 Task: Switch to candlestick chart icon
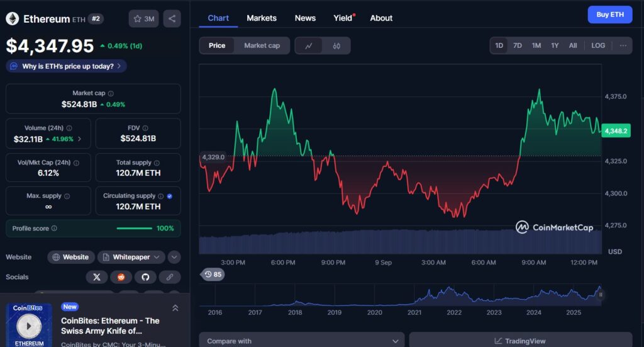336,45
